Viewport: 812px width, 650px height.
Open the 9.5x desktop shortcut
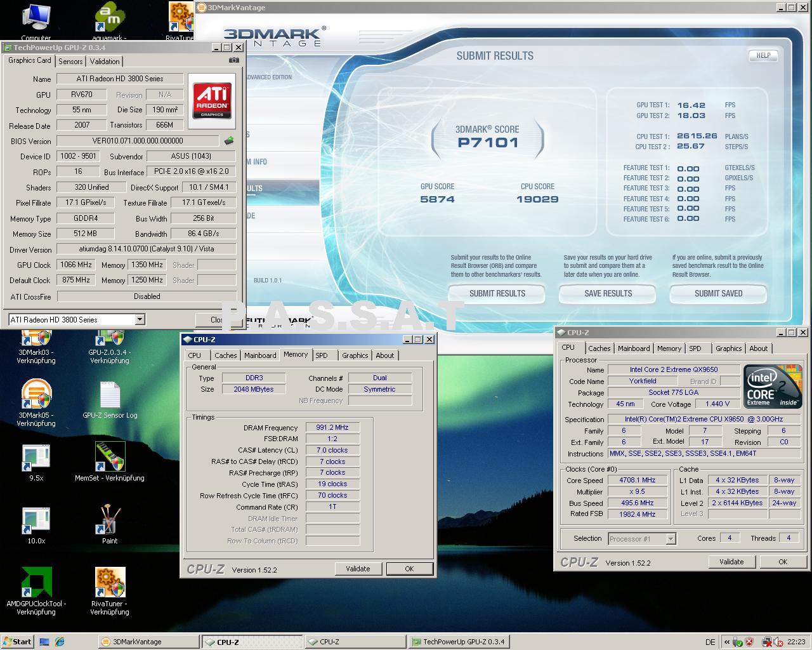click(x=36, y=462)
